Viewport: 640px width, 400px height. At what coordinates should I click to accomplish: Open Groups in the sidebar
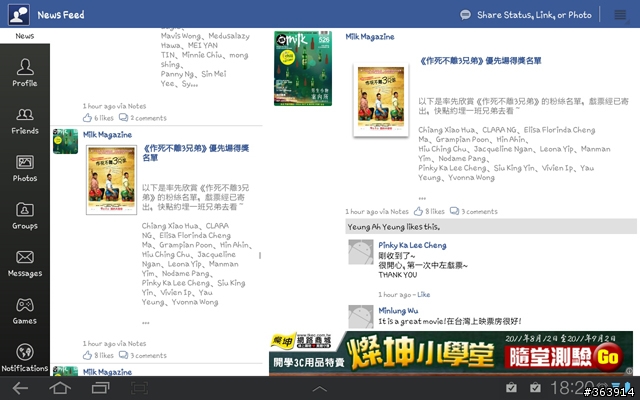coord(25,216)
